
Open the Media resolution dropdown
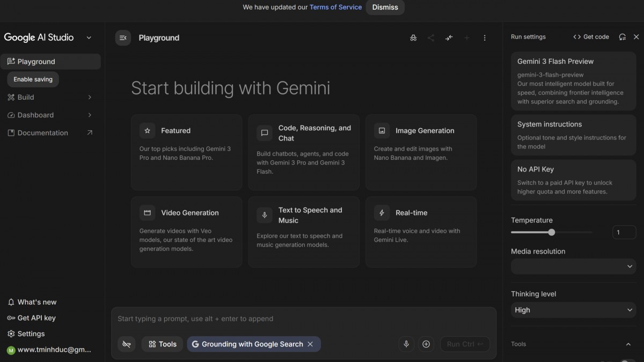[x=573, y=266]
